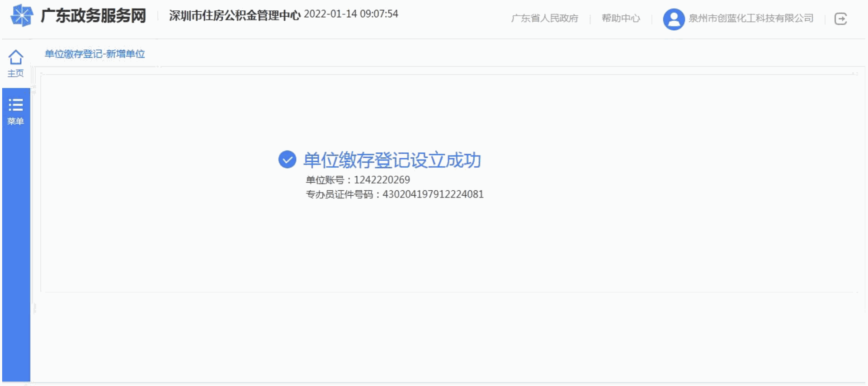Click the Guangdong government service star logo
This screenshot has height=386, width=868.
[x=22, y=16]
